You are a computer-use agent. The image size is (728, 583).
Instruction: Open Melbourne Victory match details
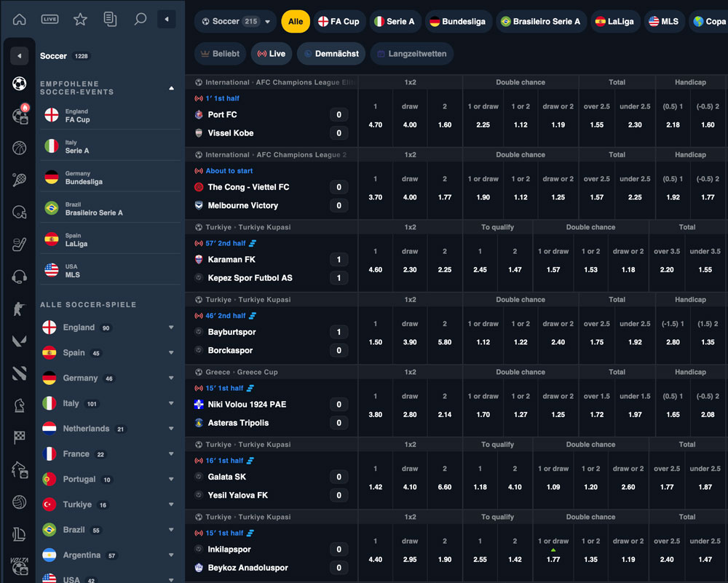click(243, 206)
